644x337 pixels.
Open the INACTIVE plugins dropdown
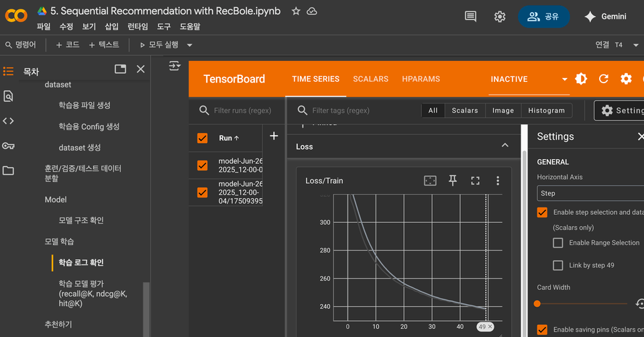pos(529,79)
